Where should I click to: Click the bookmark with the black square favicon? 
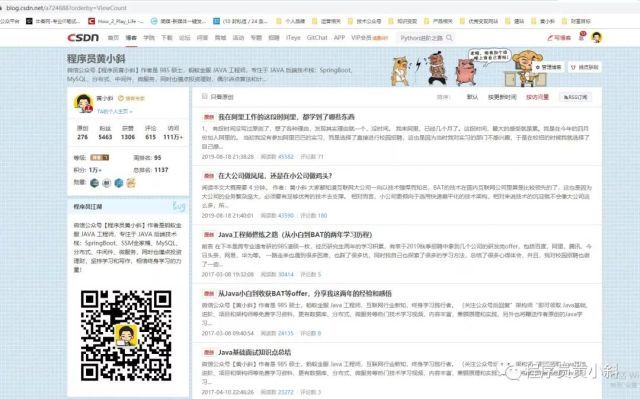click(x=53, y=21)
